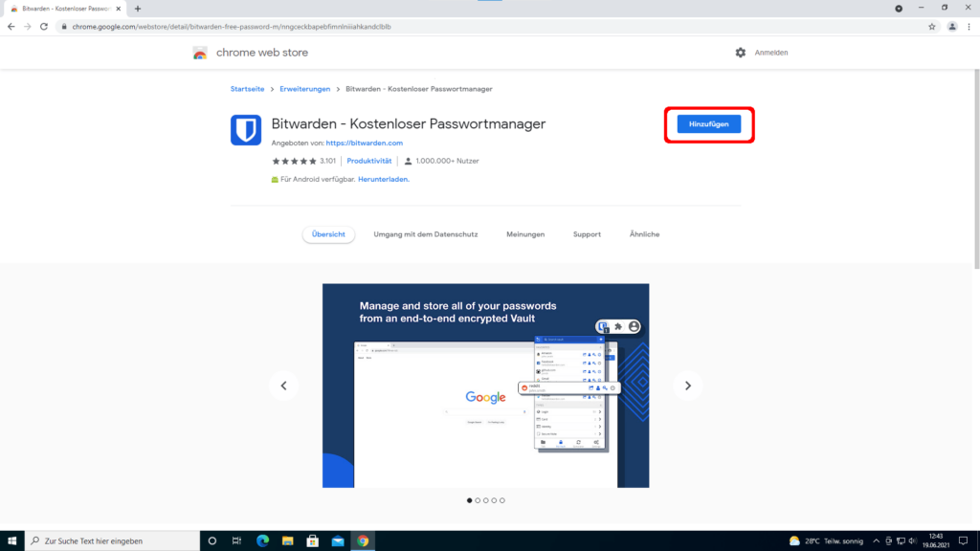Viewport: 980px width, 551px height.
Task: Open the Chrome three-dot menu
Action: click(969, 27)
